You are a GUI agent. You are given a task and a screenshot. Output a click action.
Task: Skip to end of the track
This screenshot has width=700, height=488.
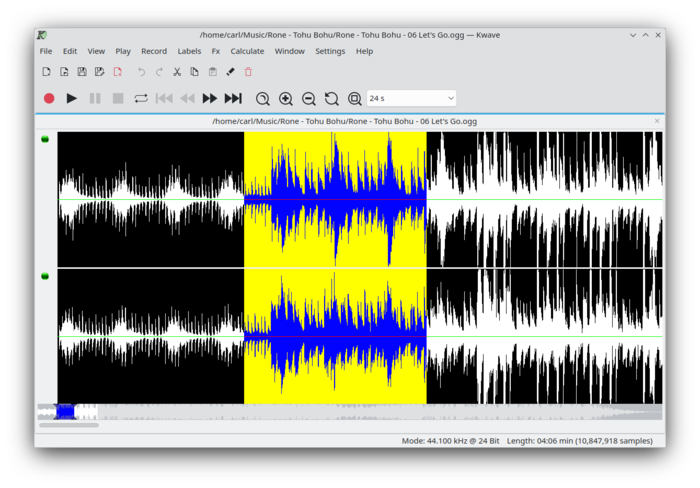(233, 98)
